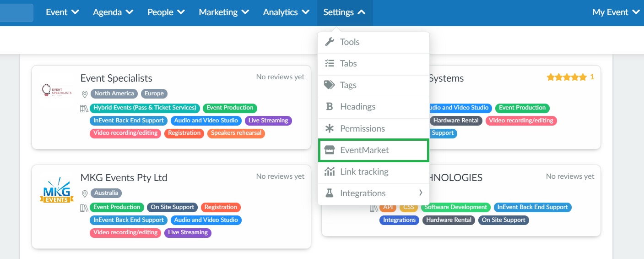Click Event Specialists Registration tag
Viewport: 644px width, 259px height.
[184, 133]
